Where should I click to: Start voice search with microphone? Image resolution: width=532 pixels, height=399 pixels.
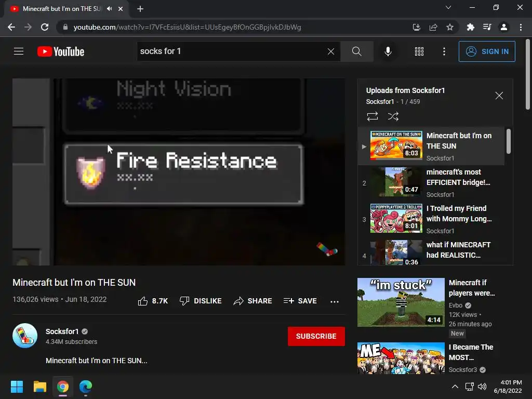click(388, 51)
